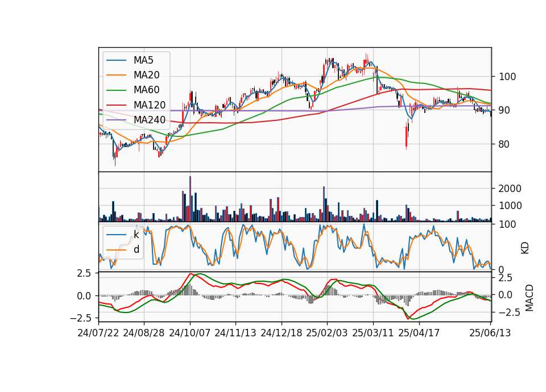Click the 25/06/13 date axis label
This screenshot has height=392, width=546.
pos(490,333)
